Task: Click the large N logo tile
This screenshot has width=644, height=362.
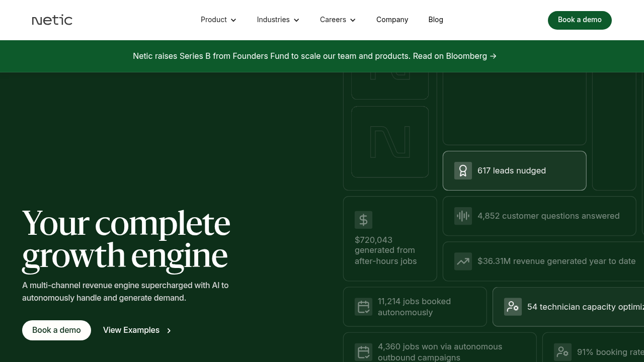Action: pos(390,142)
